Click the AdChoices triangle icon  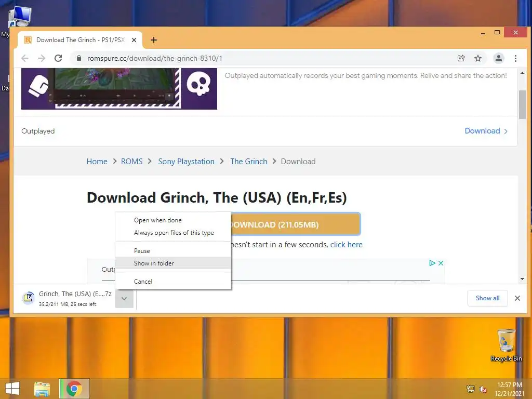click(x=432, y=263)
